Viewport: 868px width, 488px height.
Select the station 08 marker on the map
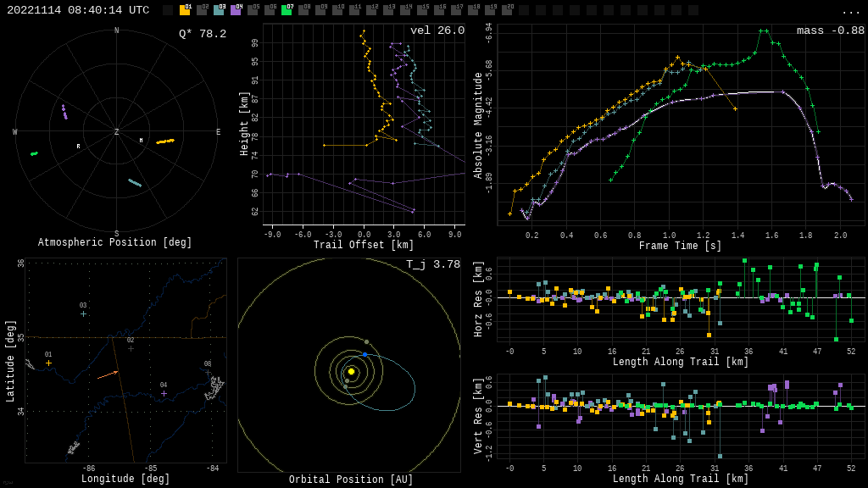208,372
